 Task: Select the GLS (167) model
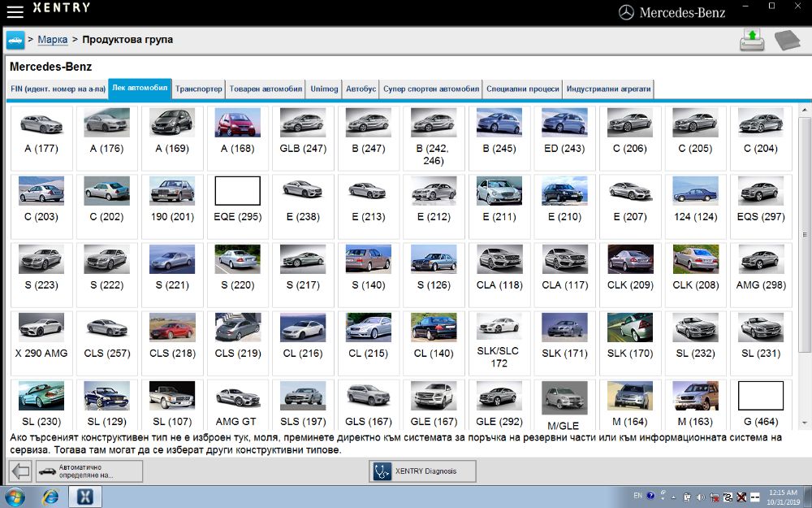[369, 405]
